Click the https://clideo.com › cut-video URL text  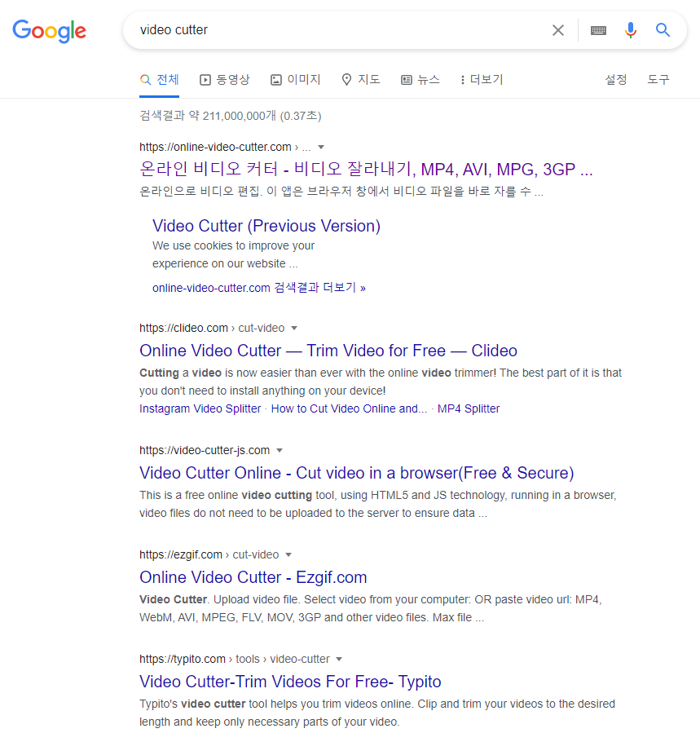(x=212, y=328)
